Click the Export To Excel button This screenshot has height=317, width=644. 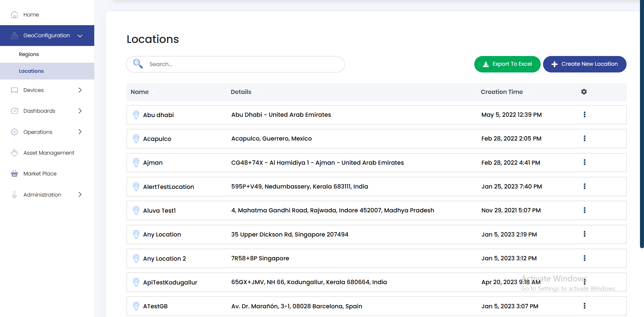point(507,64)
